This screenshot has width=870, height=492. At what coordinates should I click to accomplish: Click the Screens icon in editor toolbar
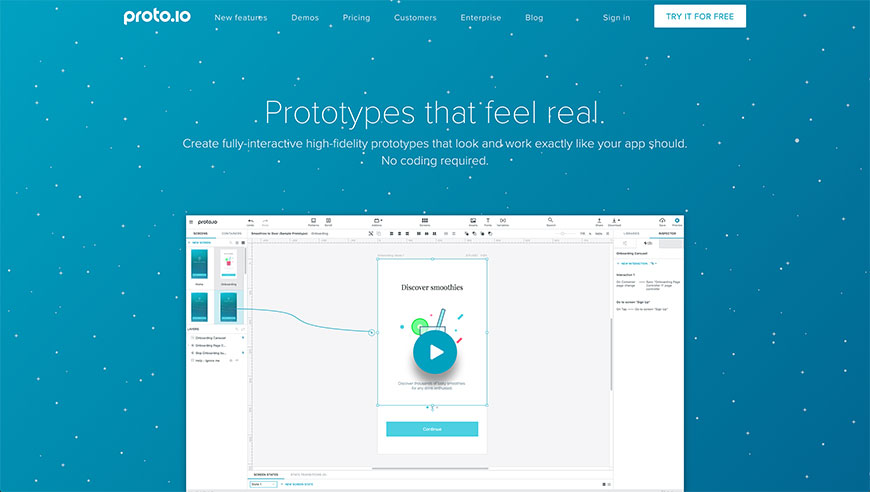[425, 222]
